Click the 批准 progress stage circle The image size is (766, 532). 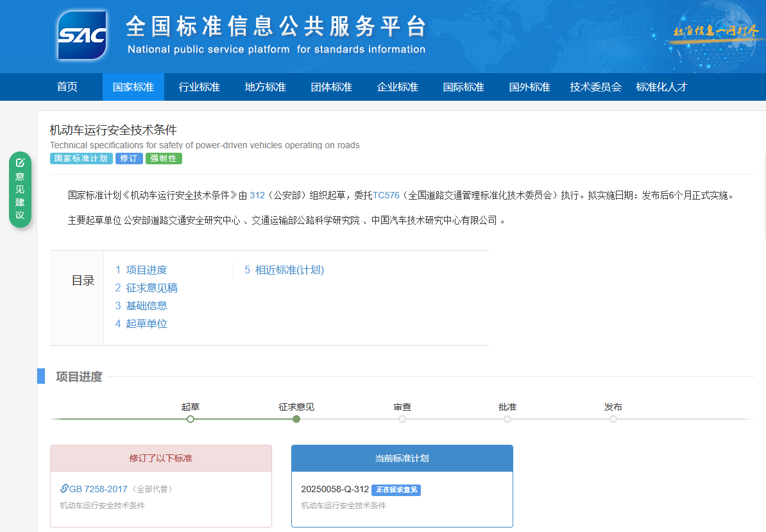coord(507,419)
